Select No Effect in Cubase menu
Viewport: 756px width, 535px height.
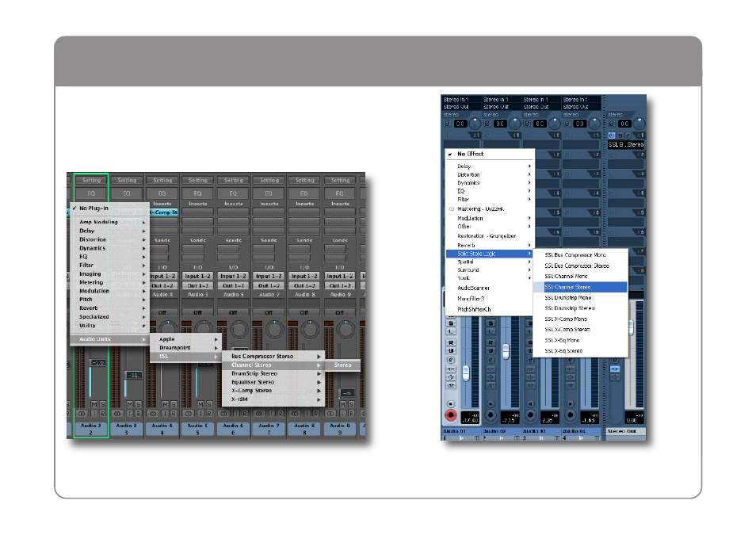point(490,154)
